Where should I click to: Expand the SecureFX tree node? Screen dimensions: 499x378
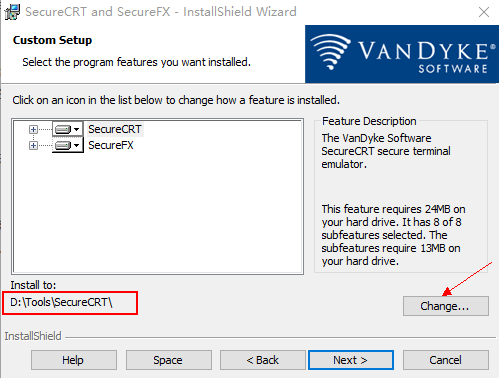click(x=33, y=145)
